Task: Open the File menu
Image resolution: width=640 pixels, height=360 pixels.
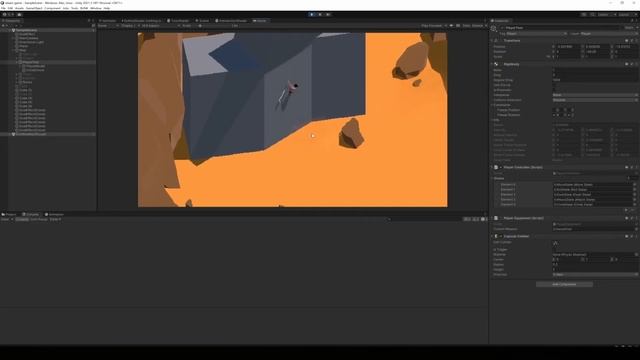Action: coord(3,8)
